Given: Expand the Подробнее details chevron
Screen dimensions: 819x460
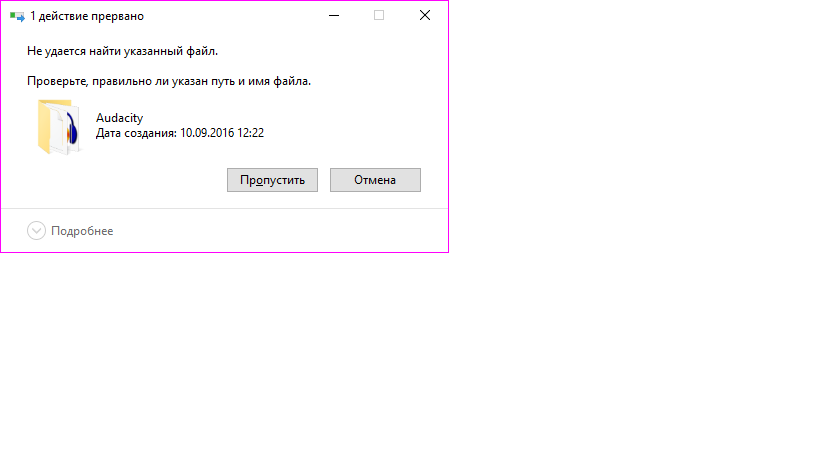Looking at the screenshot, I should [37, 231].
